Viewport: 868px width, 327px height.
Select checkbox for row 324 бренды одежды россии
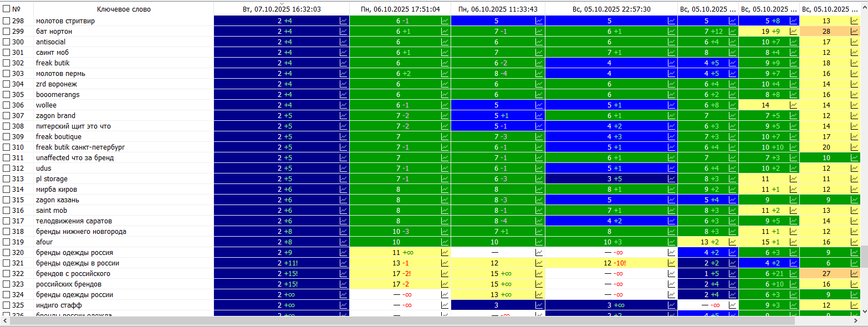click(x=7, y=295)
